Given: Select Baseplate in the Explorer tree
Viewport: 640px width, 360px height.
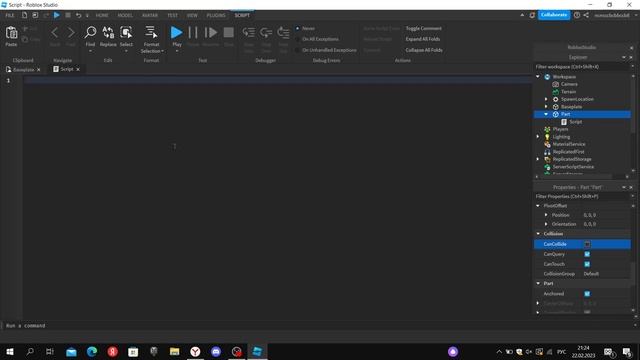Looking at the screenshot, I should pos(571,107).
